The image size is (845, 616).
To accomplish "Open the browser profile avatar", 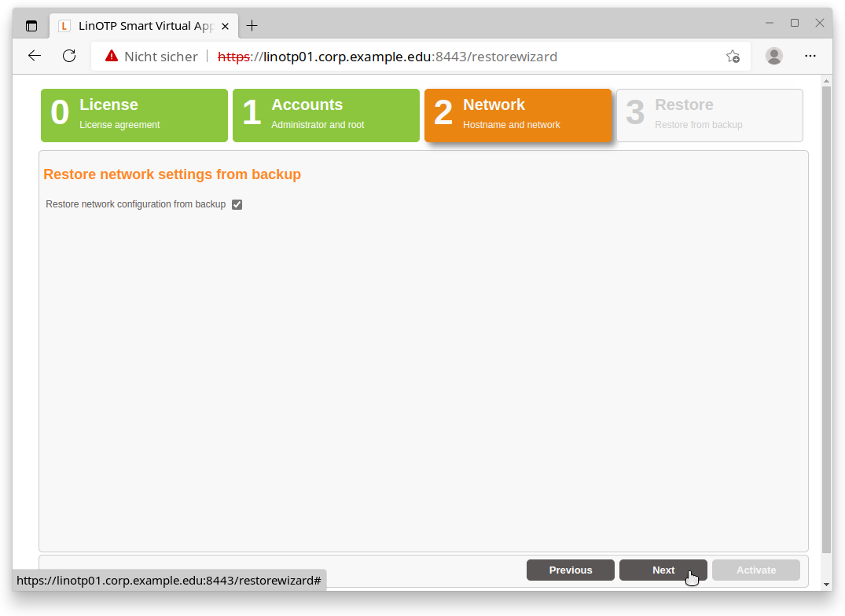I will pyautogui.click(x=774, y=56).
